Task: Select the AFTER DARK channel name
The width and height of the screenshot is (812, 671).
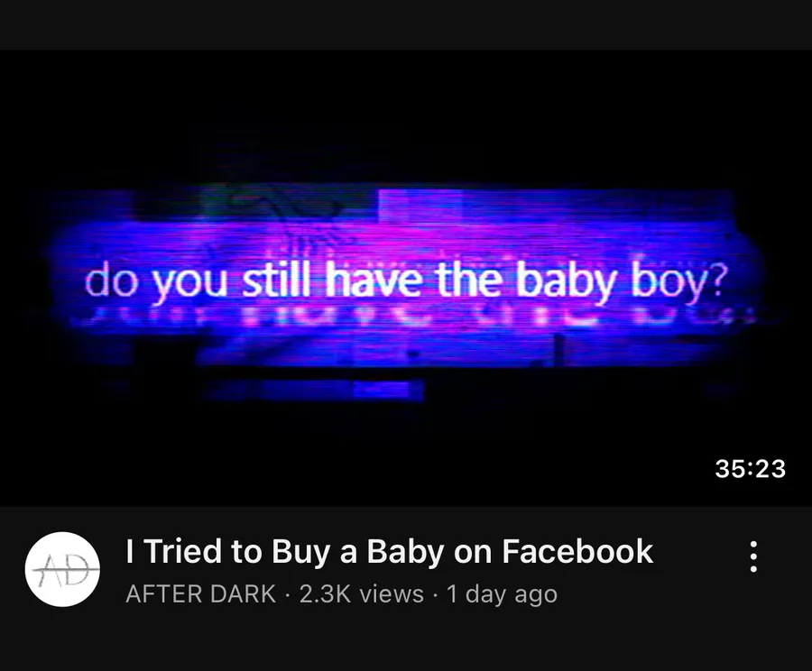Action: point(200,593)
